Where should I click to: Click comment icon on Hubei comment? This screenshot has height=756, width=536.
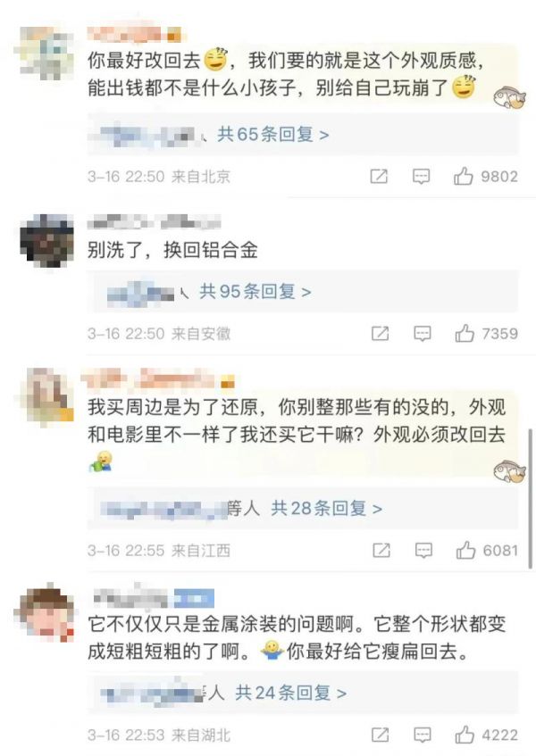423,735
